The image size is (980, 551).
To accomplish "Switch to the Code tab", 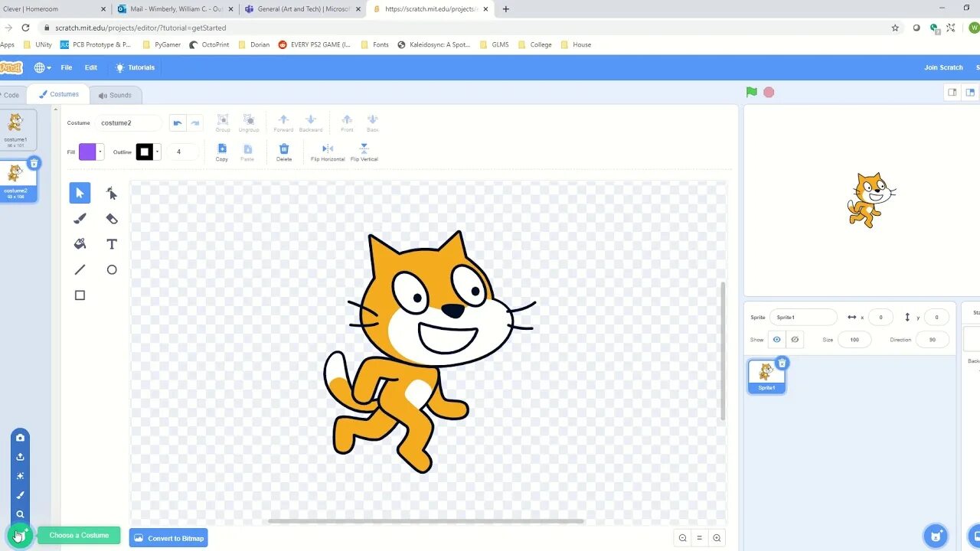I will [x=11, y=95].
